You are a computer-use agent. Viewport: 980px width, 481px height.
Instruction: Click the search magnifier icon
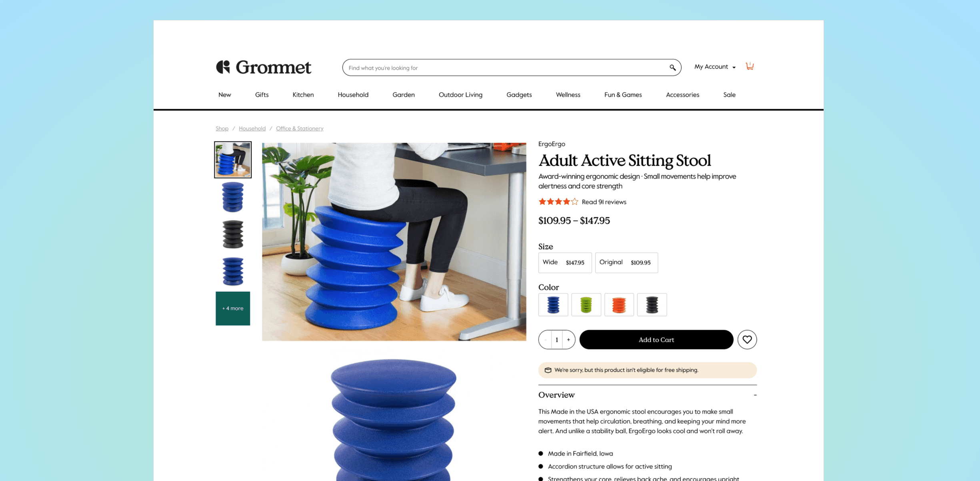[672, 68]
